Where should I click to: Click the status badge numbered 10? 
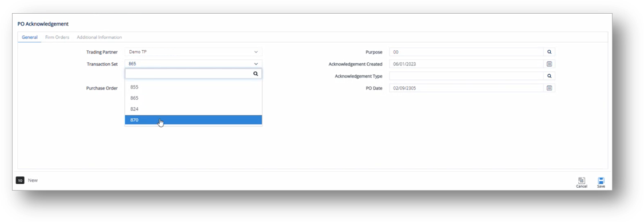point(20,180)
